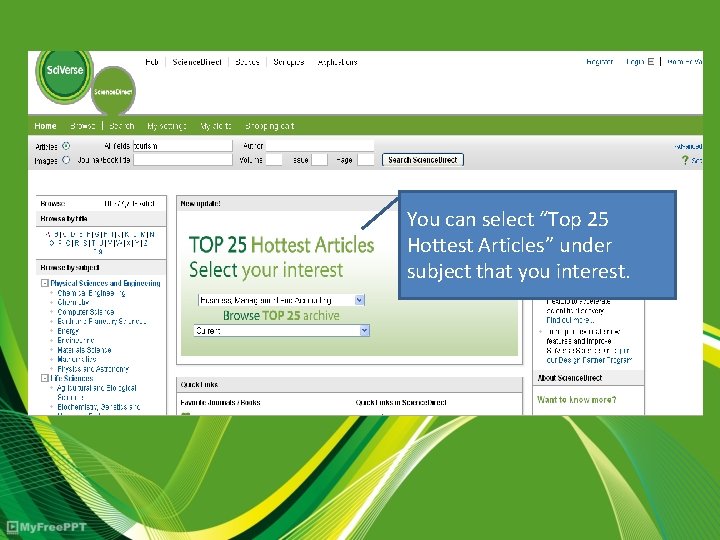
Task: Open Chemical Engineering subject link
Action: click(91, 293)
